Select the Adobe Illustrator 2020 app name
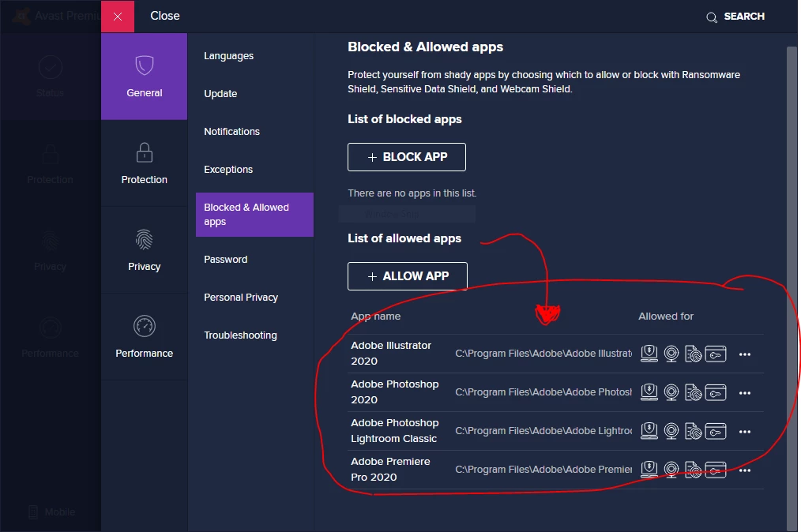 coord(391,354)
